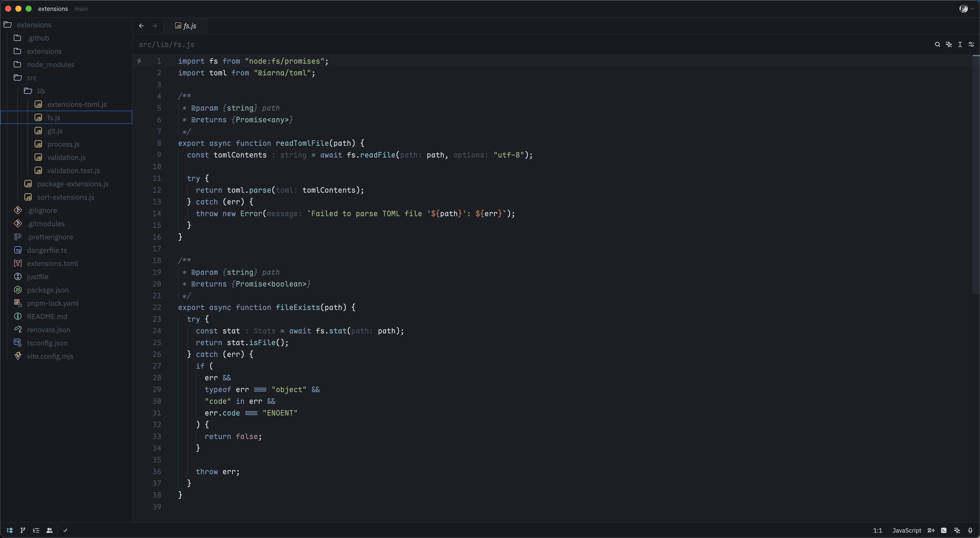Click the extensions project name in title bar

(x=53, y=9)
